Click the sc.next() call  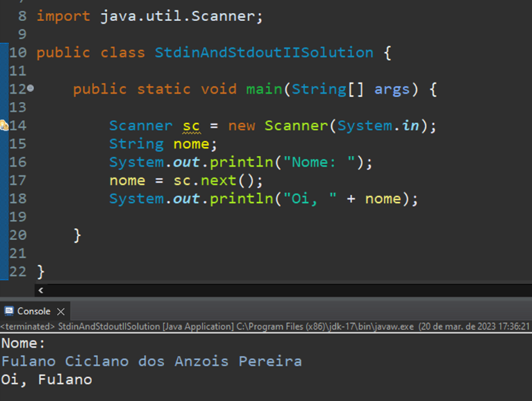coord(218,180)
